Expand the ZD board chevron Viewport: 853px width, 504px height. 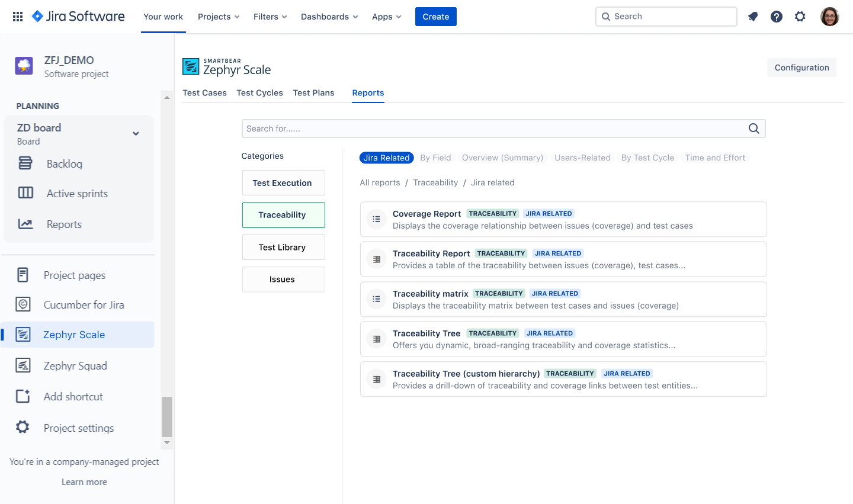[x=136, y=134]
